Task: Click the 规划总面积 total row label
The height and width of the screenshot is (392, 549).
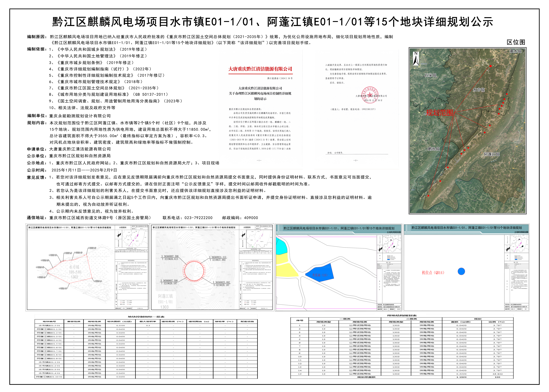Action: tap(366, 377)
